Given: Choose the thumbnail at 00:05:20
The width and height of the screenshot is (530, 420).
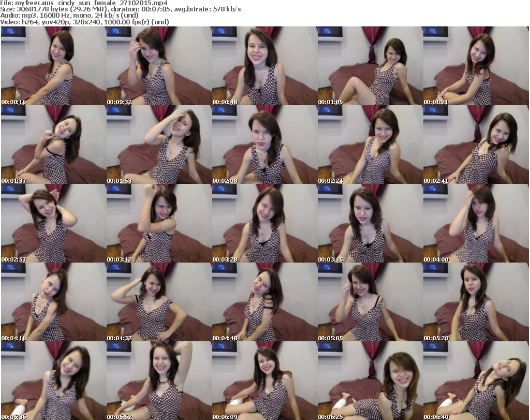Looking at the screenshot, I should coord(476,302).
